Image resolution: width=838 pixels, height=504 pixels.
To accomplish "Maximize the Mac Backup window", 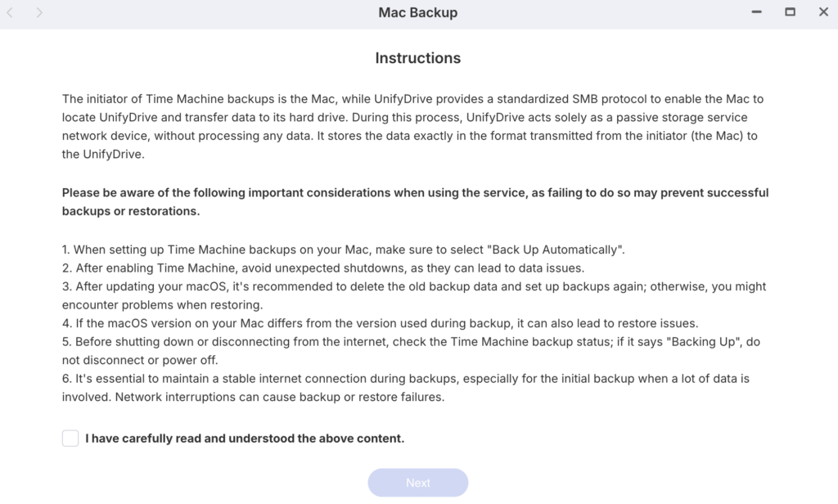I will tap(790, 12).
